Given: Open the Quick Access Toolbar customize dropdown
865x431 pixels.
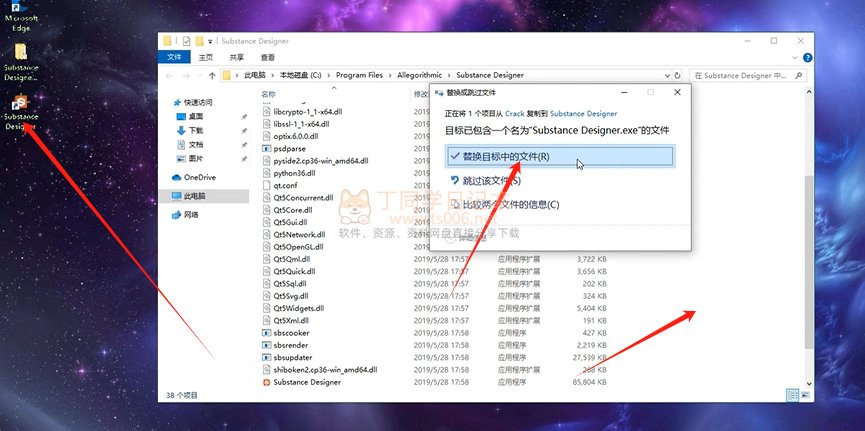Looking at the screenshot, I should [x=210, y=41].
